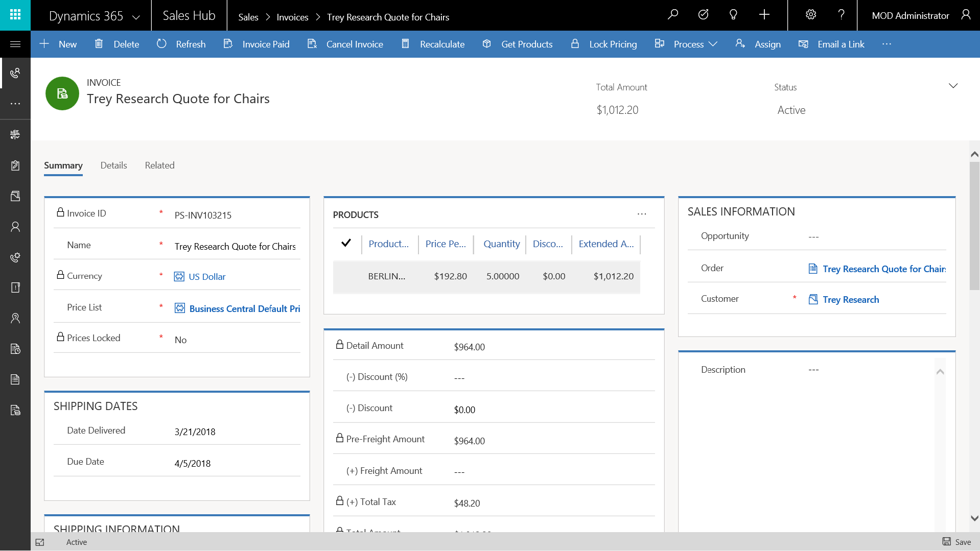
Task: Open the settings gear icon
Action: pos(811,15)
